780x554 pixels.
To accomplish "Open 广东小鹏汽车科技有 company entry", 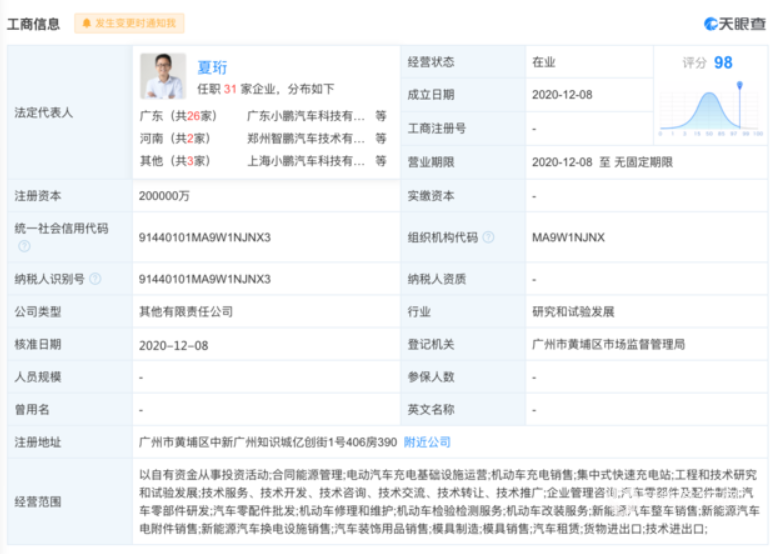I will click(x=306, y=116).
